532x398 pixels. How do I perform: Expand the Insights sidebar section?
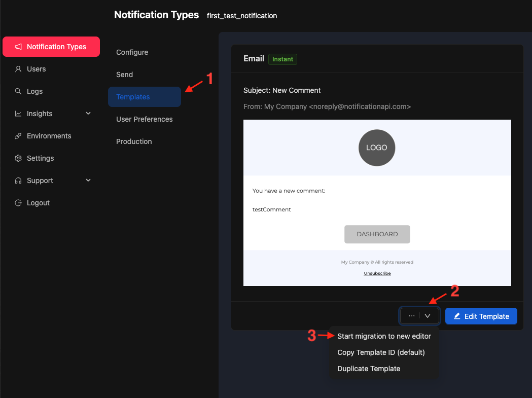(88, 114)
